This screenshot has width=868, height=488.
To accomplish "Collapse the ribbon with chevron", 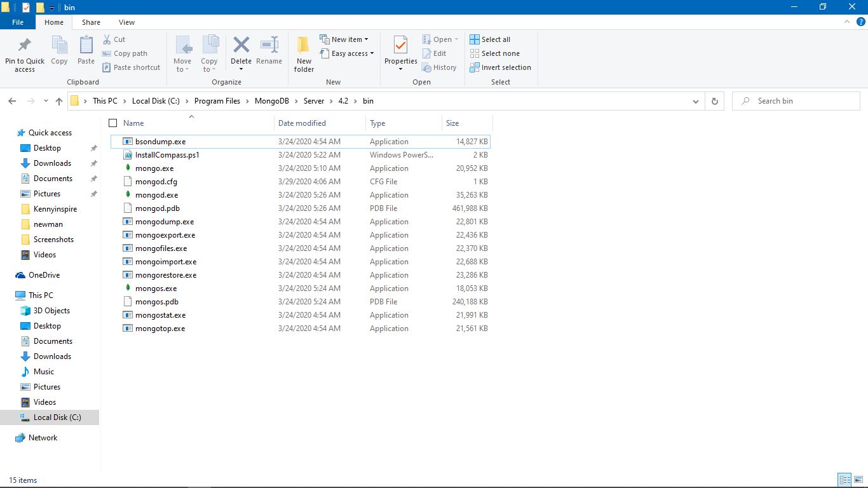I will tap(847, 22).
